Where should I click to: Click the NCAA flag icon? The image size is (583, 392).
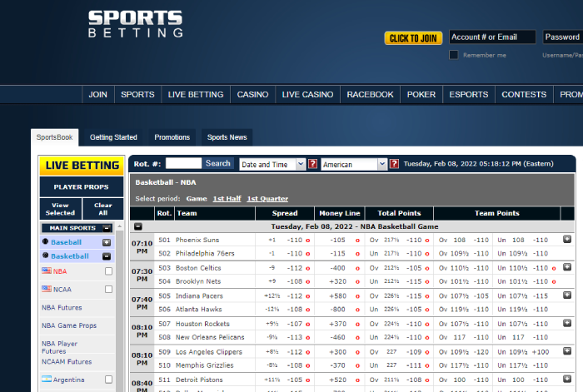click(x=47, y=288)
